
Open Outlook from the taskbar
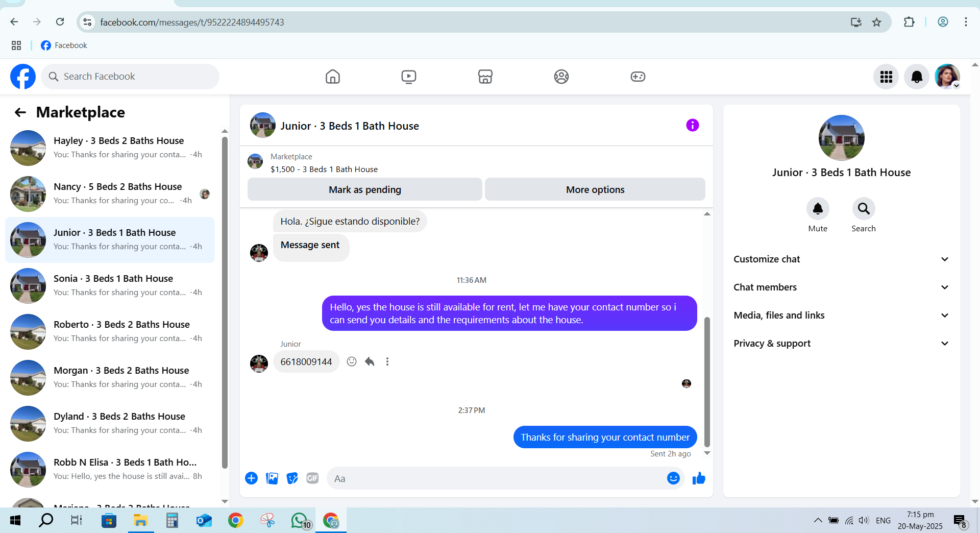(x=204, y=520)
